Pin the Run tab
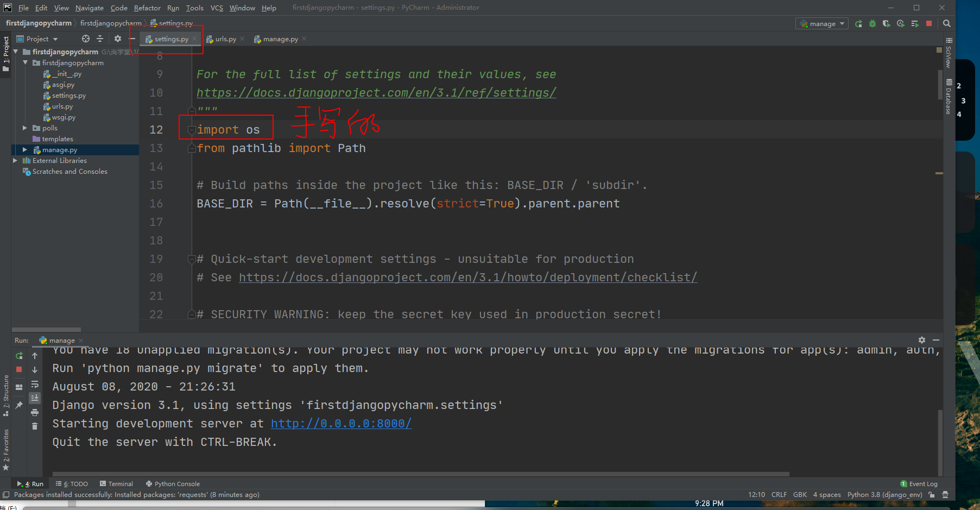Screen dimensions: 980x510 pyautogui.click(x=19, y=405)
